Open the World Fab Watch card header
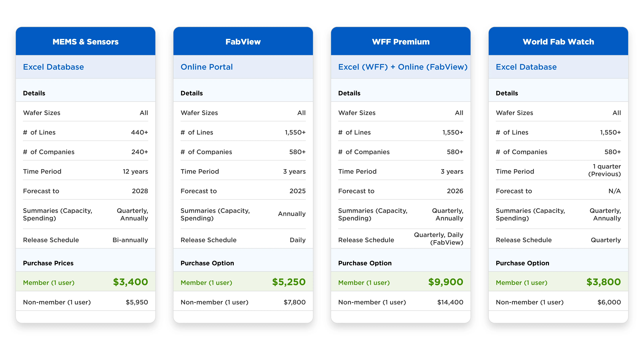The width and height of the screenshot is (644, 350). tap(558, 41)
